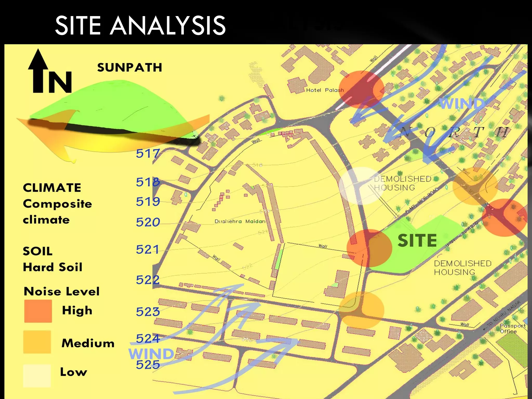Click the upper-right WIND label
This screenshot has width=532, height=399.
462,104
